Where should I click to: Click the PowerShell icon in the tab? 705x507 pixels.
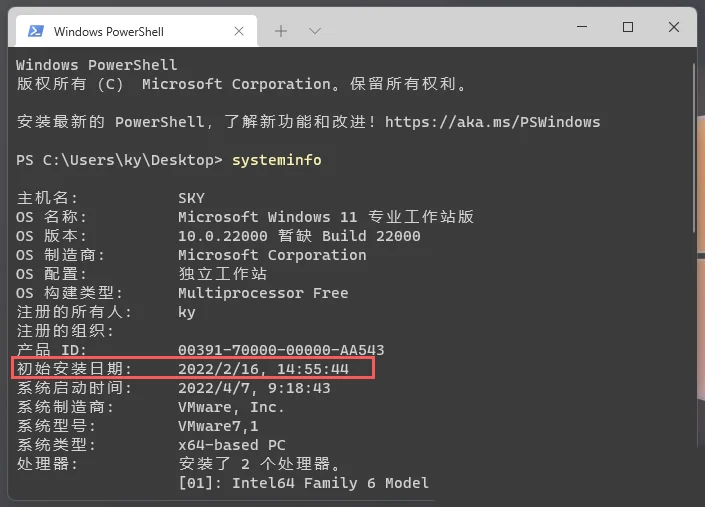pyautogui.click(x=34, y=31)
